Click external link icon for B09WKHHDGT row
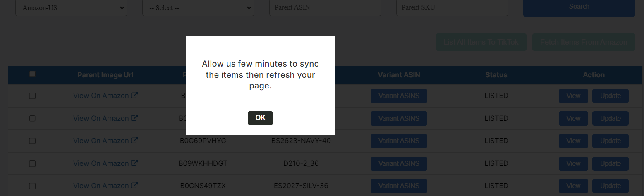 (134, 163)
